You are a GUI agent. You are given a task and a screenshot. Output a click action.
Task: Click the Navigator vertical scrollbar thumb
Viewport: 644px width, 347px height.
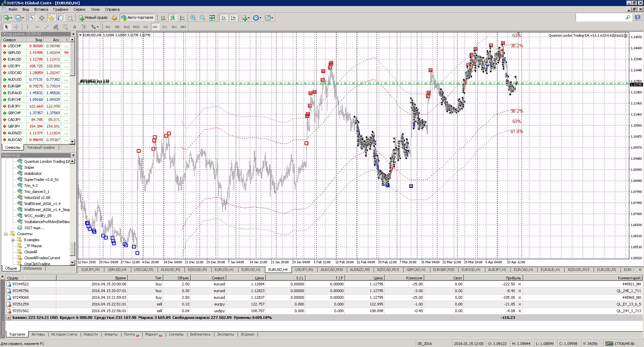pos(72,249)
